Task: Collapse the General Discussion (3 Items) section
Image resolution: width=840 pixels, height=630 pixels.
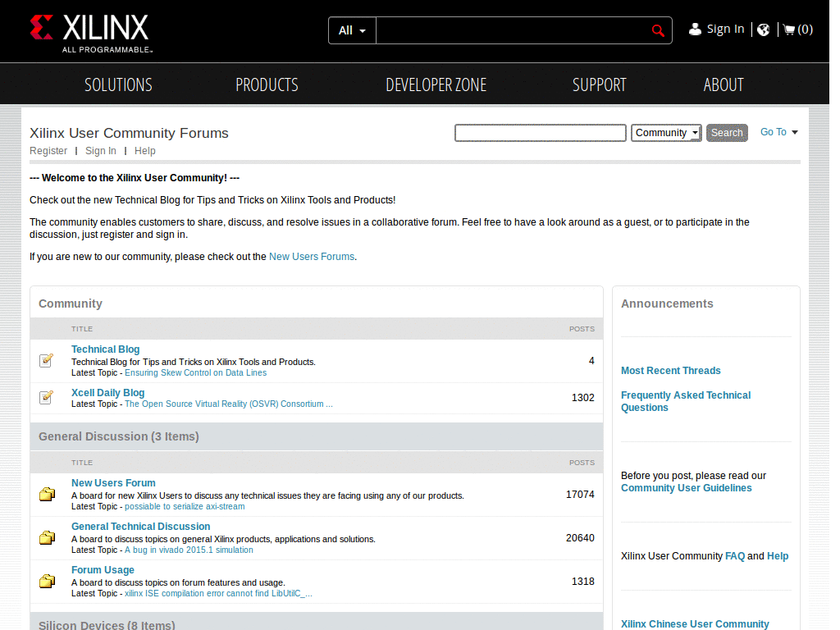Action: [118, 436]
